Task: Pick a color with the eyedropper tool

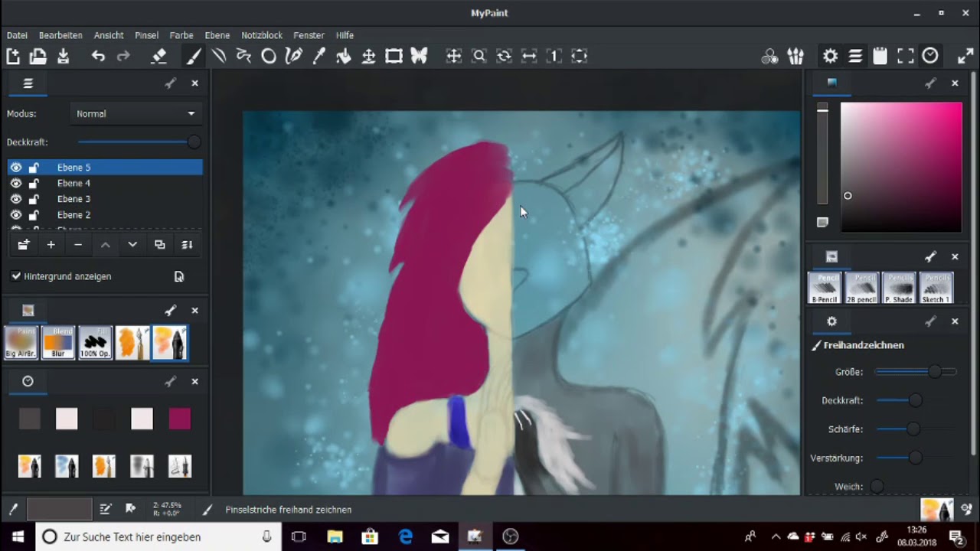Action: pos(318,56)
